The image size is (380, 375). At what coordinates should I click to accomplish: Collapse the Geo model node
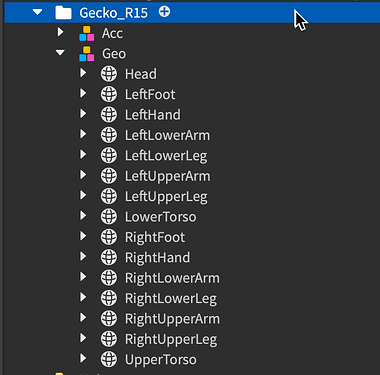pyautogui.click(x=60, y=53)
